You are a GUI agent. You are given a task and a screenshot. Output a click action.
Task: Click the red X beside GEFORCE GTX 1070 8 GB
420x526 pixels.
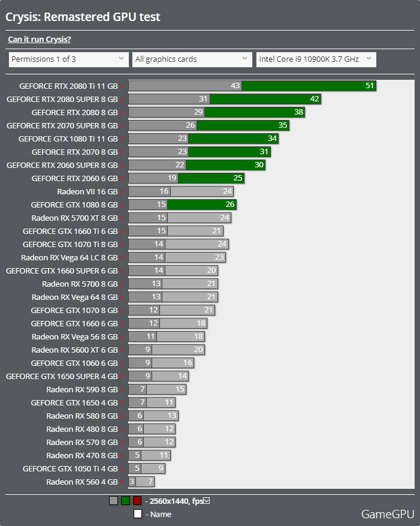(x=122, y=310)
